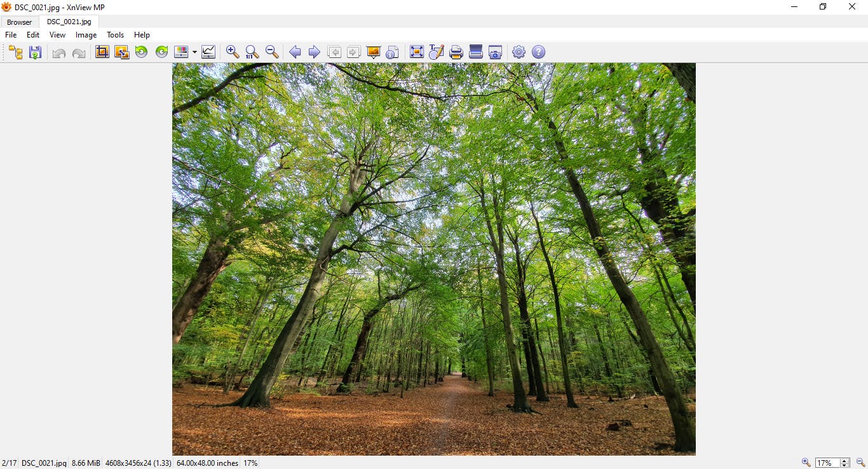Zoom out using the toolbar magnifier minus
Viewport: 868px width, 469px height.
click(x=272, y=52)
